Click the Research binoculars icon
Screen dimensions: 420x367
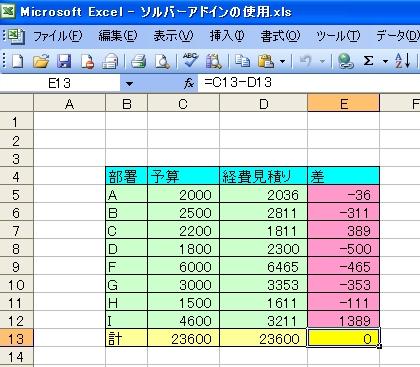click(214, 62)
